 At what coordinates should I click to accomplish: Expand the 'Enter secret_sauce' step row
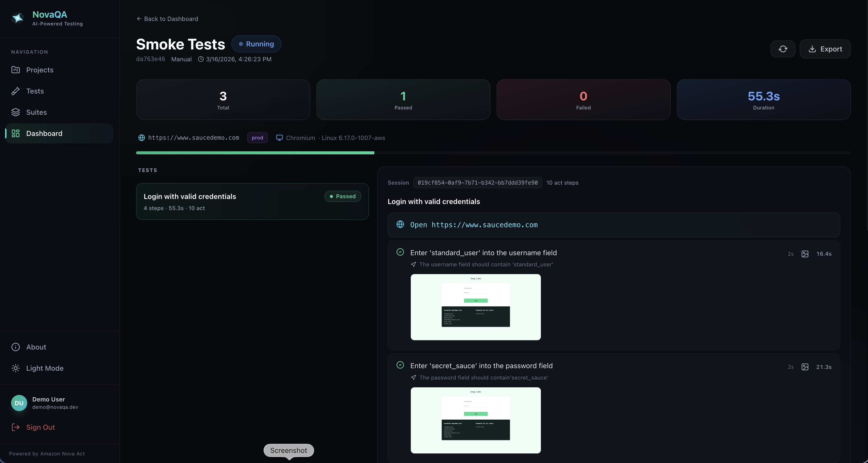[x=481, y=366]
